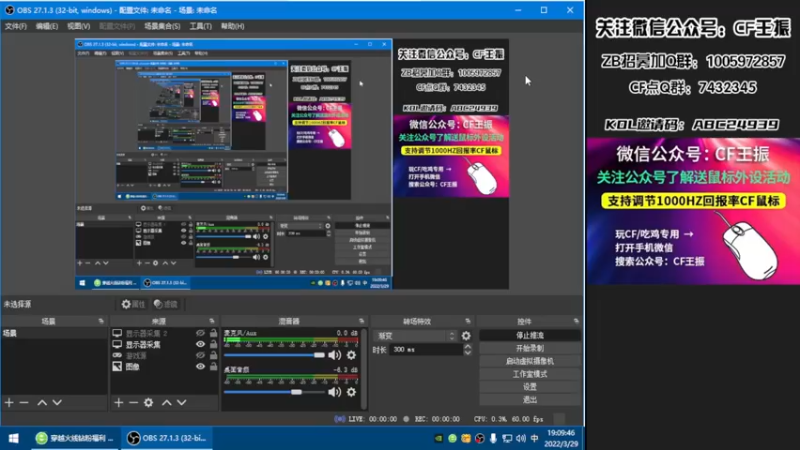Move scene up with the up arrow
The width and height of the screenshot is (800, 450).
(42, 403)
